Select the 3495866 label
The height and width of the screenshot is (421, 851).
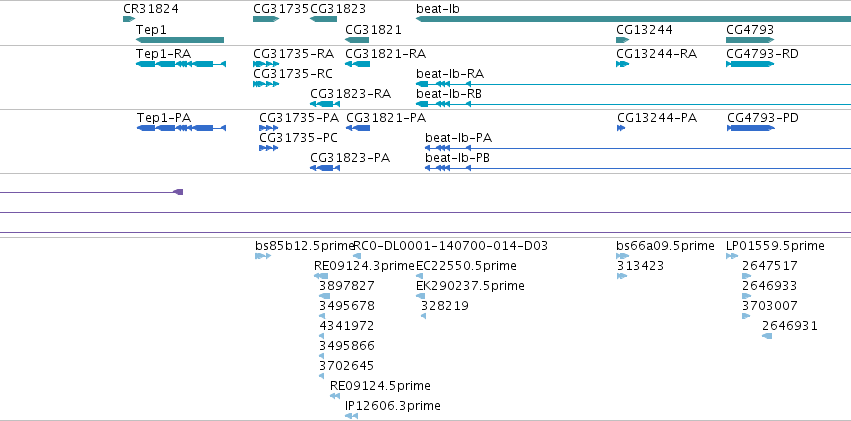347,346
